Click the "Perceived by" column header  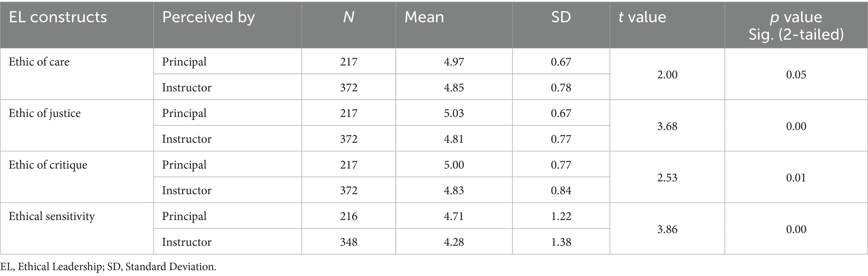pyautogui.click(x=208, y=17)
